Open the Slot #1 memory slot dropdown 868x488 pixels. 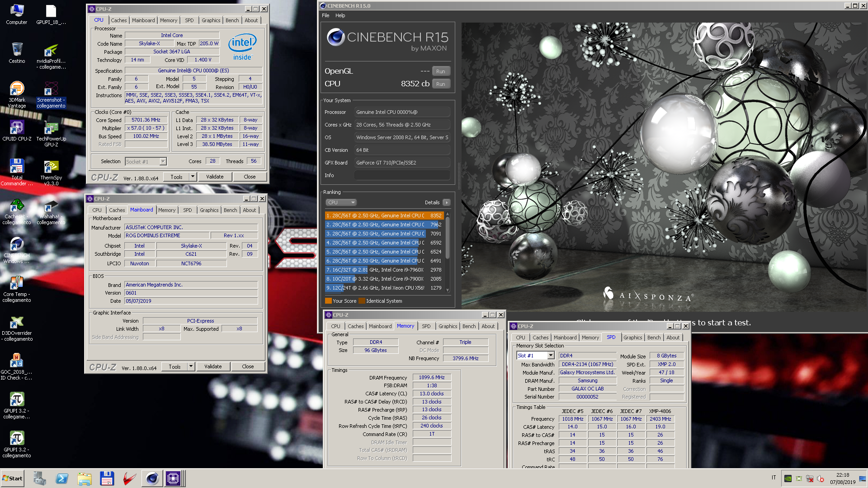[x=536, y=356]
